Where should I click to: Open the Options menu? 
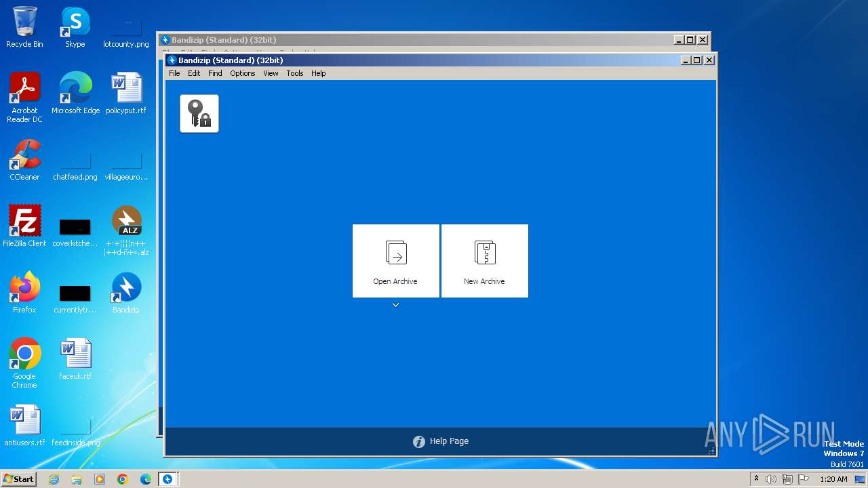[x=242, y=73]
